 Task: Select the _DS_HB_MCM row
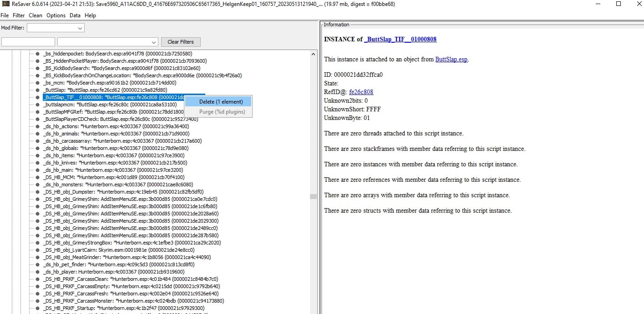tap(114, 177)
